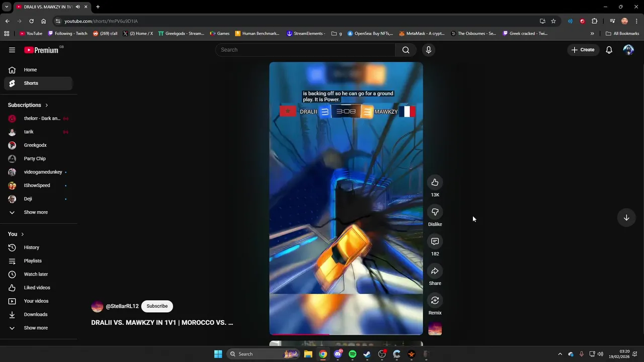Image resolution: width=644 pixels, height=362 pixels.
Task: Expand hidden system tray icons
Action: coord(560,354)
